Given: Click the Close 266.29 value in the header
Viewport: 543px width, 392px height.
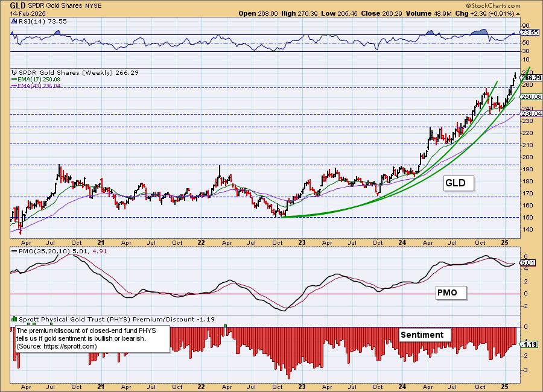Looking at the screenshot, I should [381, 13].
